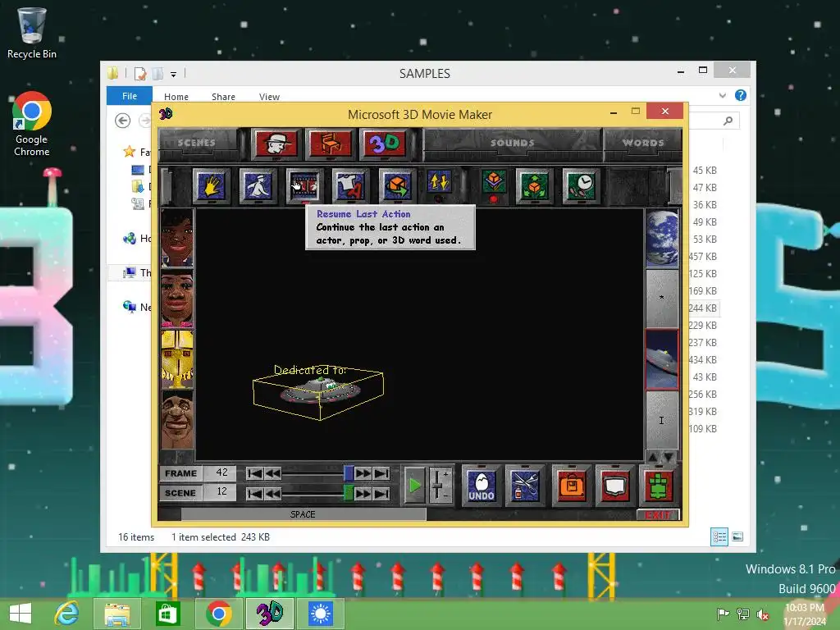
Task: Open the Costume Changer shirt tool
Action: click(350, 186)
